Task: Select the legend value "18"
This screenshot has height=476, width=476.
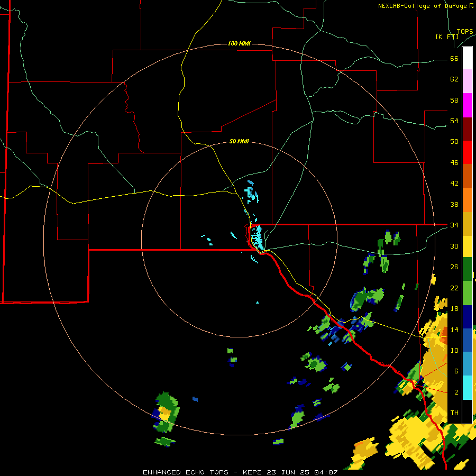Action: (x=454, y=309)
